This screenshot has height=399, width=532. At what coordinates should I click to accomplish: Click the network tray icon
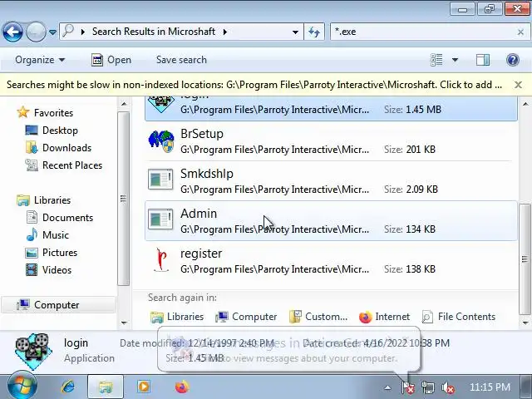(x=428, y=387)
